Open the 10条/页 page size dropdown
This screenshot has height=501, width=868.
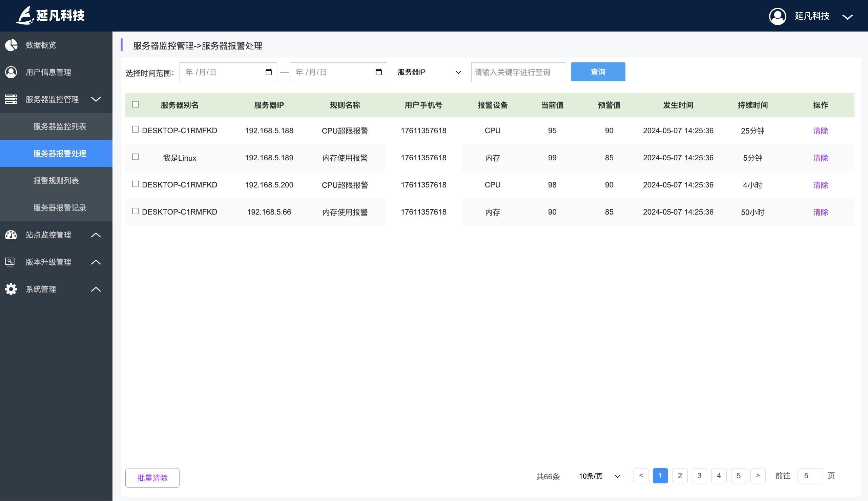(599, 476)
